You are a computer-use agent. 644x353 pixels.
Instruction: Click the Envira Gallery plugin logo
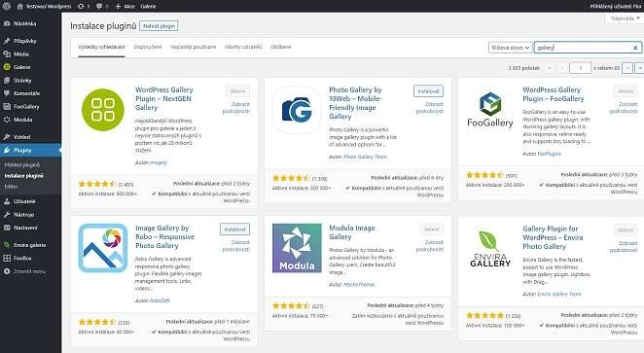coord(490,249)
